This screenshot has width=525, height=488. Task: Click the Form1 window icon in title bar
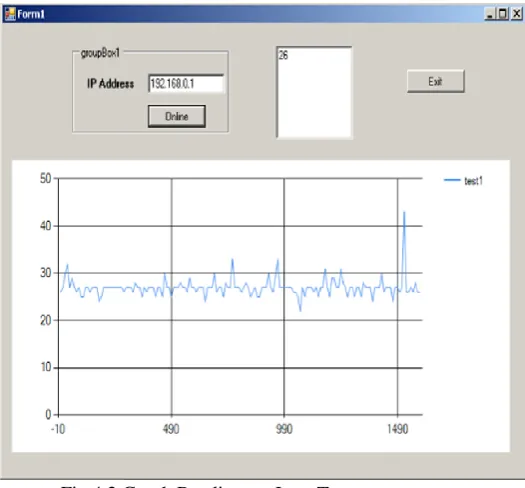click(x=10, y=14)
